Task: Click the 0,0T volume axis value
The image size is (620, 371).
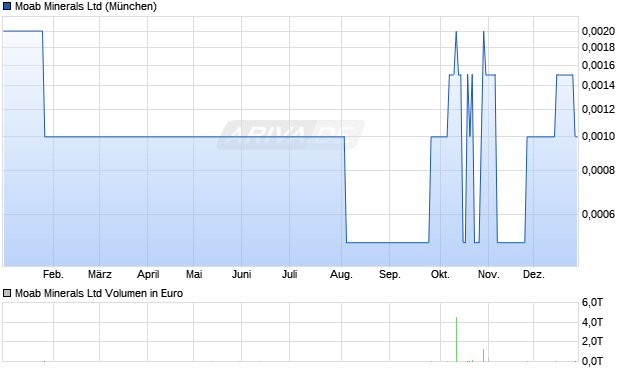Action: click(592, 361)
